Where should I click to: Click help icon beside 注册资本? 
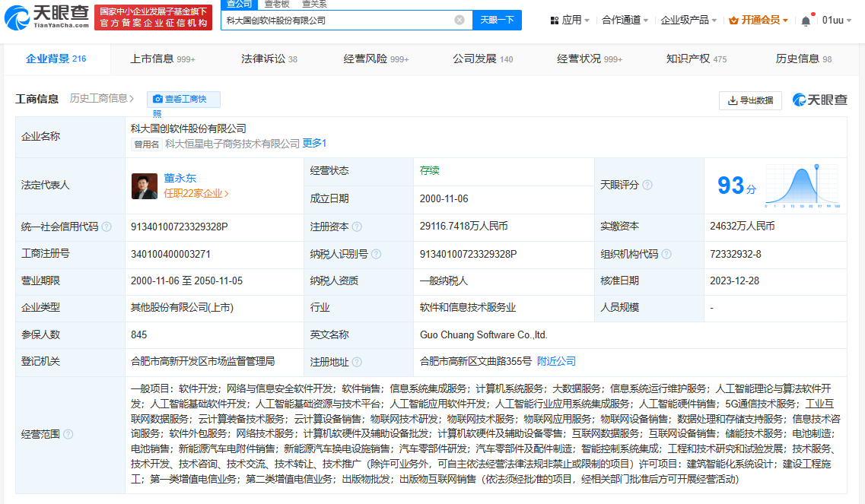[x=357, y=227]
